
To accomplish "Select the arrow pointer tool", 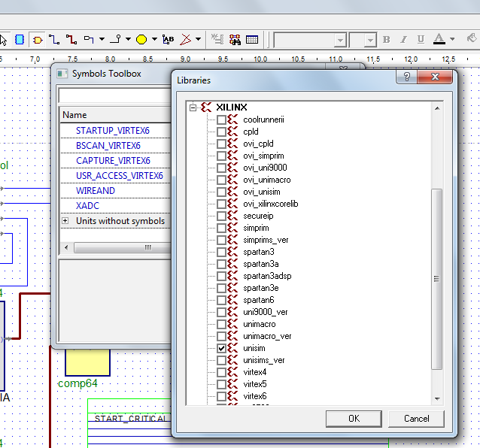I will click(3, 40).
